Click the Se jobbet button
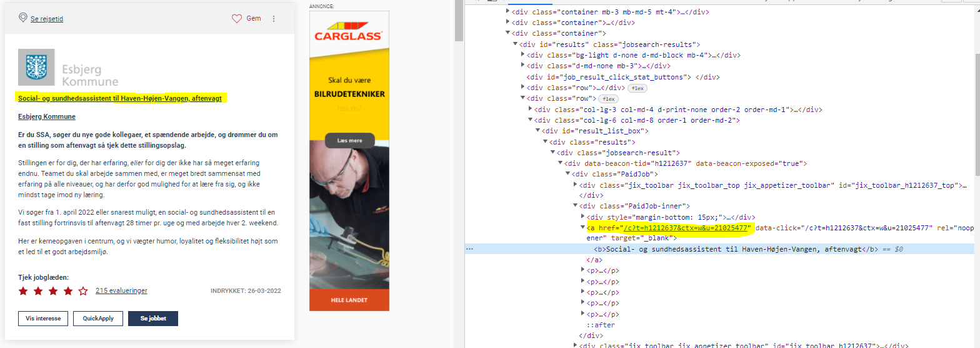Image resolution: width=980 pixels, height=348 pixels. 153,319
